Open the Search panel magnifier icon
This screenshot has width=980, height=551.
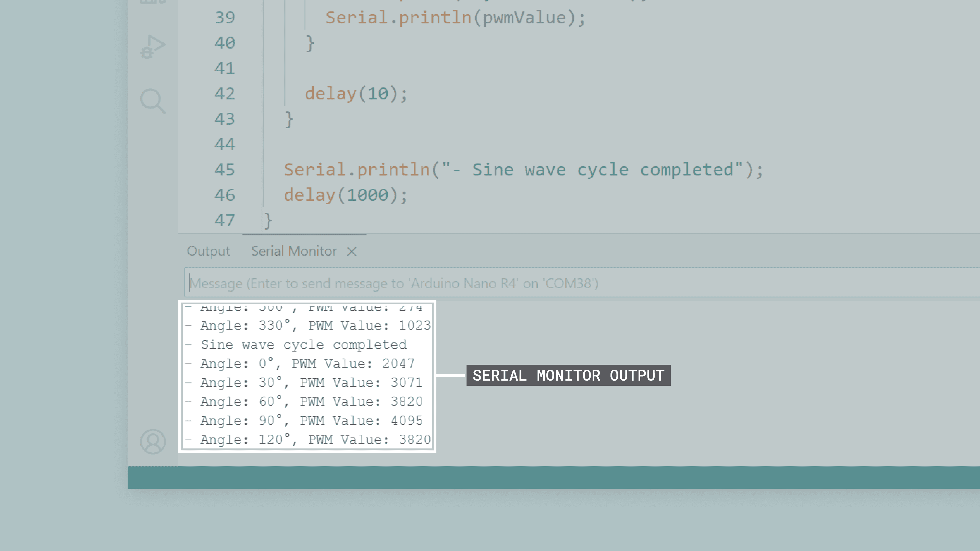[153, 101]
